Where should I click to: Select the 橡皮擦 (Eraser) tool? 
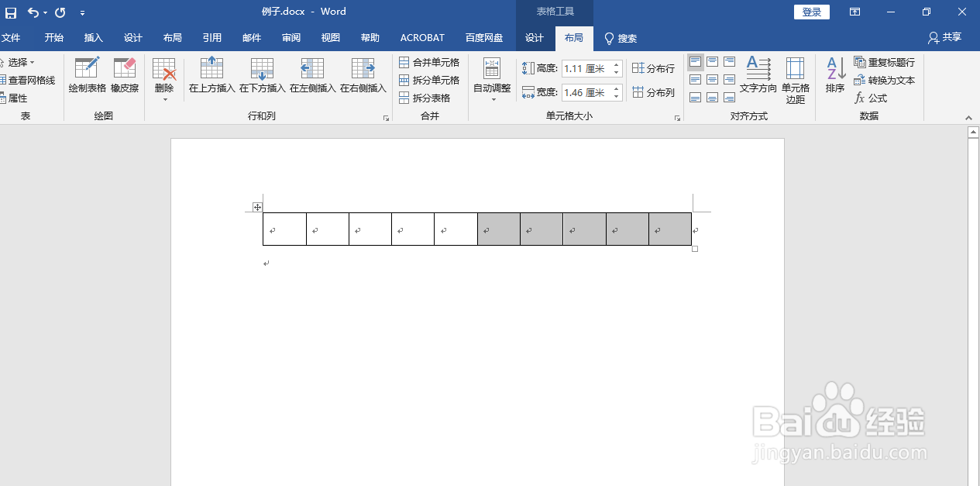coord(123,75)
